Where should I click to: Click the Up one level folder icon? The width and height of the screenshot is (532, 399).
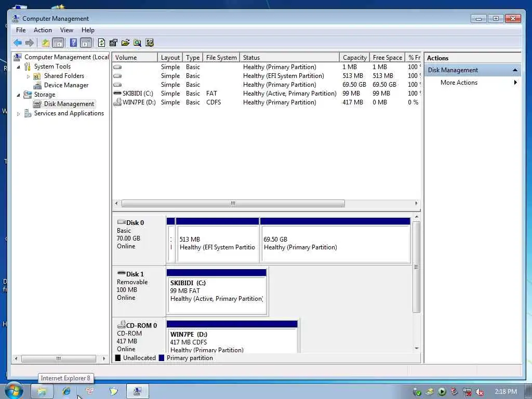(46, 43)
